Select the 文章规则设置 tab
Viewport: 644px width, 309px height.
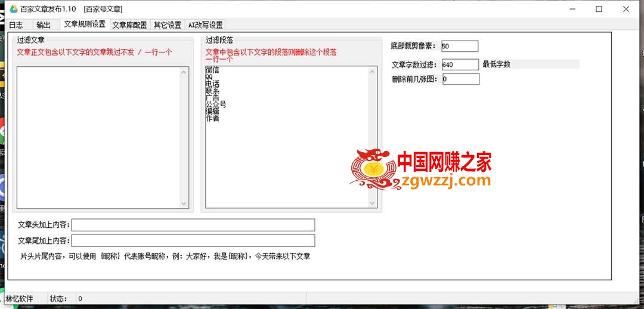pos(85,24)
